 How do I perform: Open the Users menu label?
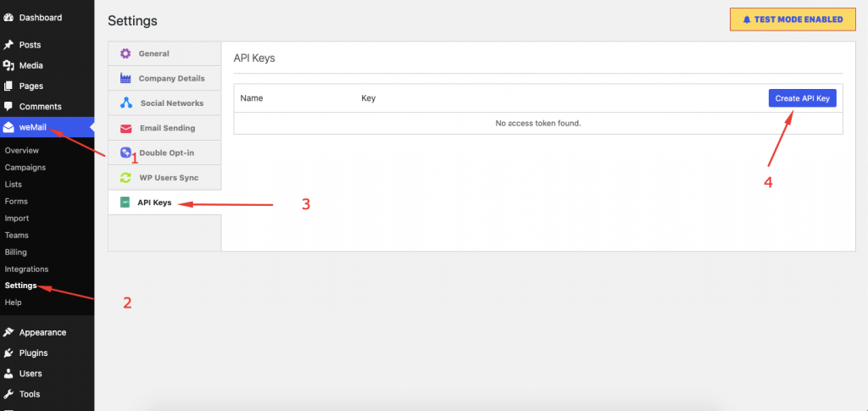(x=31, y=374)
